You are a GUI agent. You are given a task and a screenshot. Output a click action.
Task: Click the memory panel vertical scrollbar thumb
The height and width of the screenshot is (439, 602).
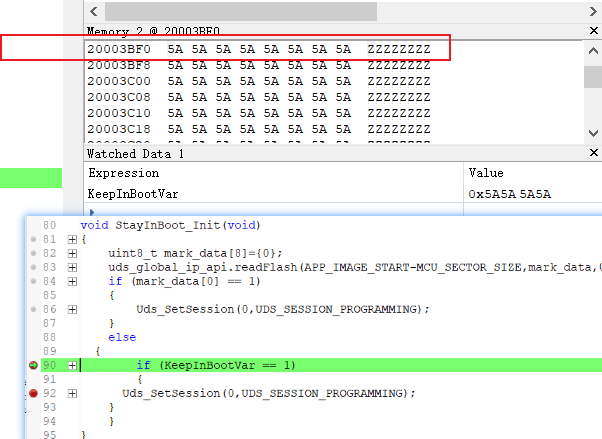[593, 77]
